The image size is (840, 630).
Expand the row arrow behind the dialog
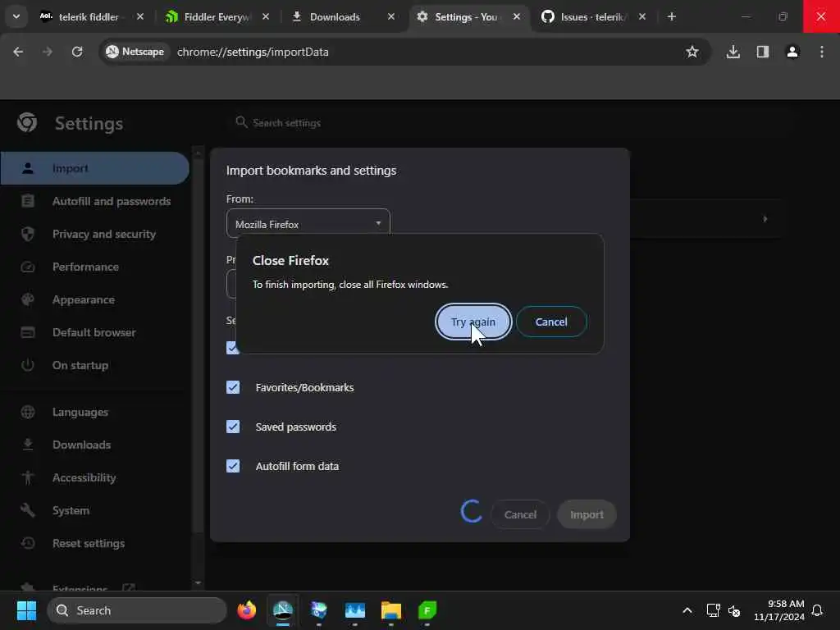[765, 218]
